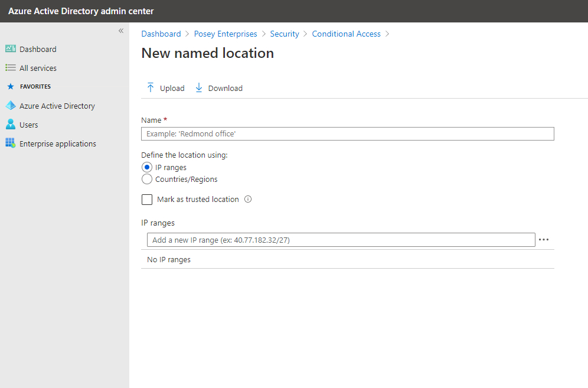Select the Countries/Regions radio button
The width and height of the screenshot is (588, 388).
(147, 179)
